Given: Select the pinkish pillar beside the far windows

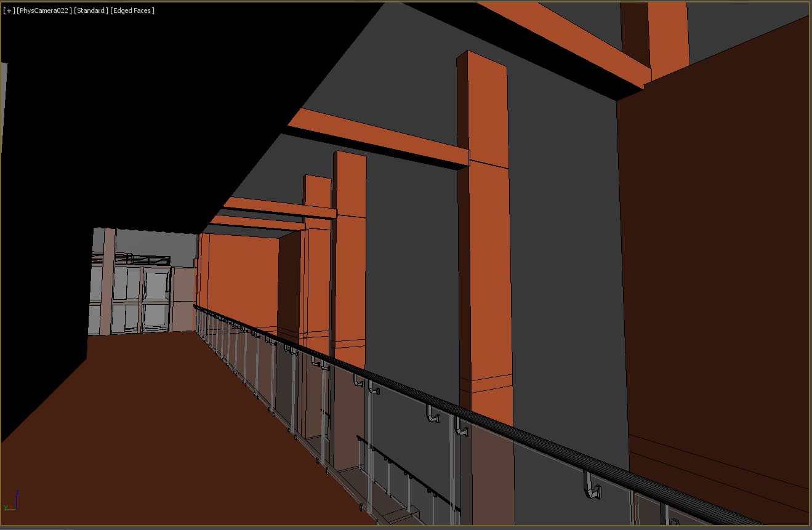Looking at the screenshot, I should pyautogui.click(x=109, y=280).
